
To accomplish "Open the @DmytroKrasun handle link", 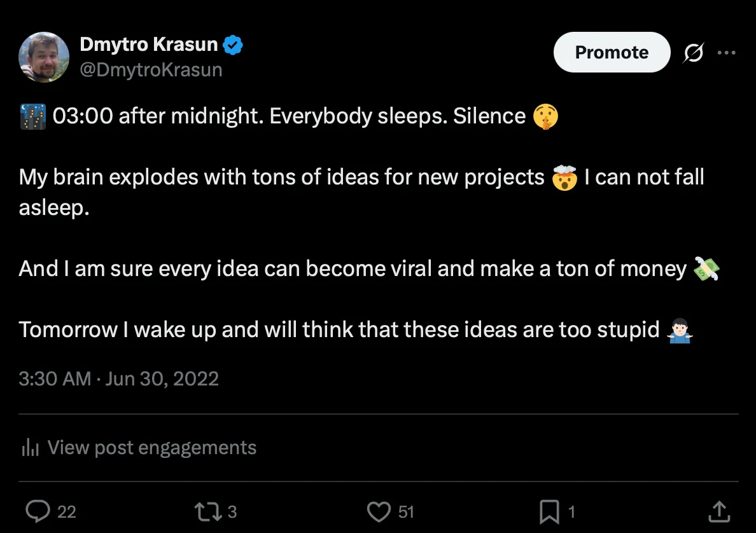I will click(x=152, y=69).
